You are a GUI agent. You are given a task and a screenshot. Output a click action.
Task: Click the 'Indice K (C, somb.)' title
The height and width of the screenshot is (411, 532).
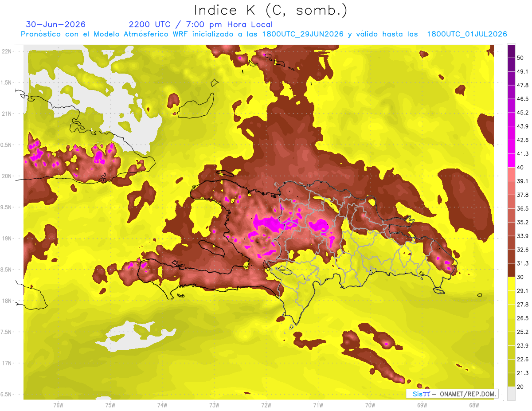[270, 10]
